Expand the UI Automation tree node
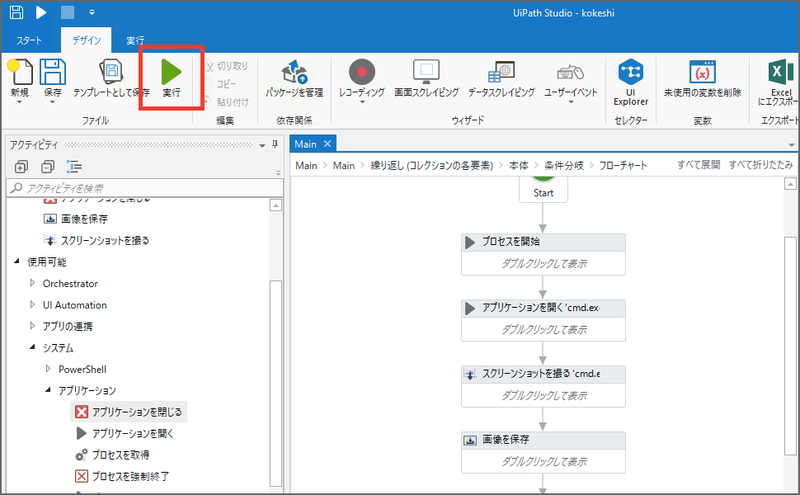Screen dimensions: 800x495 point(32,304)
